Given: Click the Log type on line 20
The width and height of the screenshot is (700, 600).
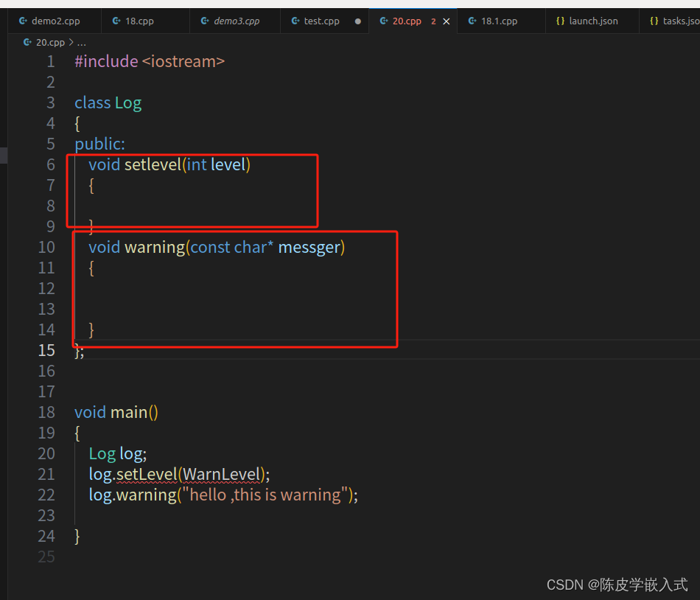Looking at the screenshot, I should [102, 454].
